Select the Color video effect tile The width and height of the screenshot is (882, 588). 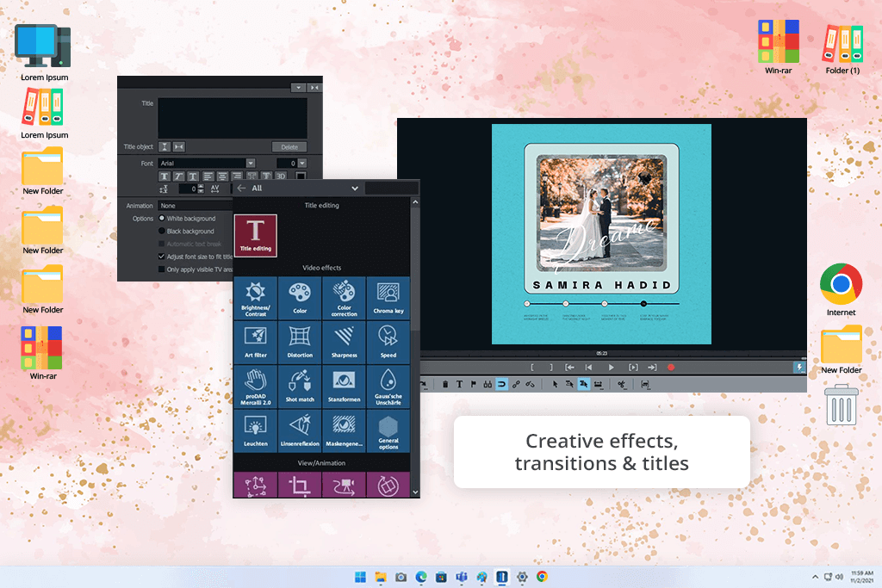300,298
